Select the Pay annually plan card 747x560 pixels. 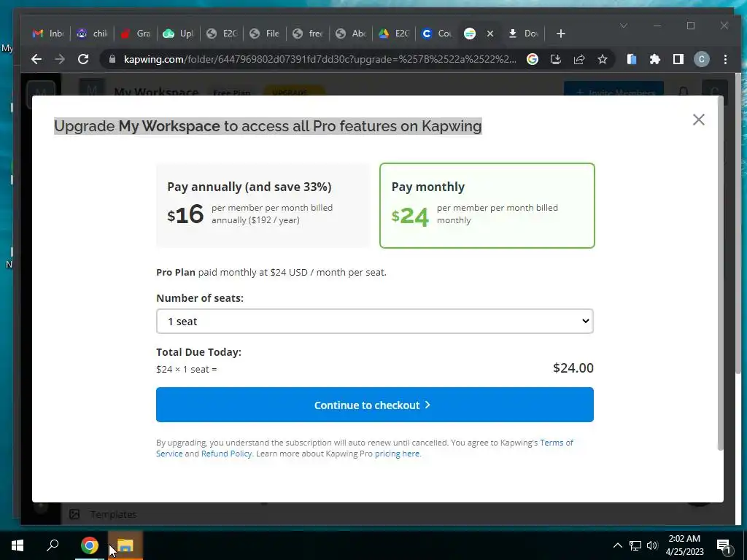pyautogui.click(x=263, y=205)
